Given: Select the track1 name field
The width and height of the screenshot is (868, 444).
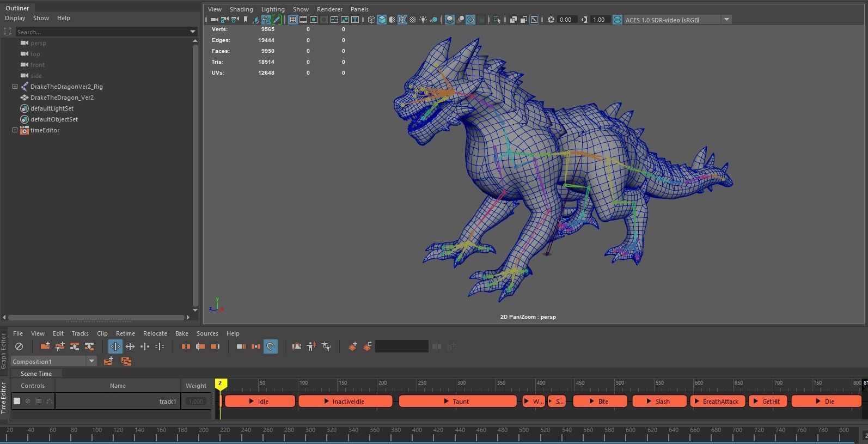Looking at the screenshot, I should [118, 402].
